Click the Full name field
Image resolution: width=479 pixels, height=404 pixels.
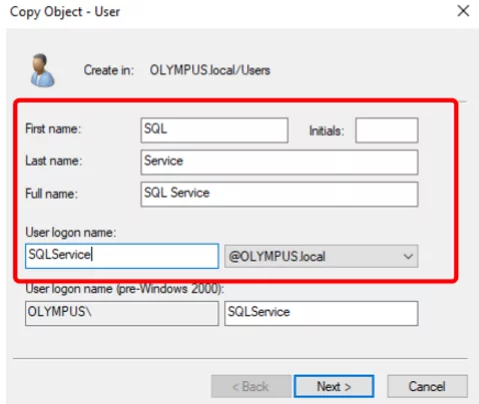pyautogui.click(x=279, y=194)
